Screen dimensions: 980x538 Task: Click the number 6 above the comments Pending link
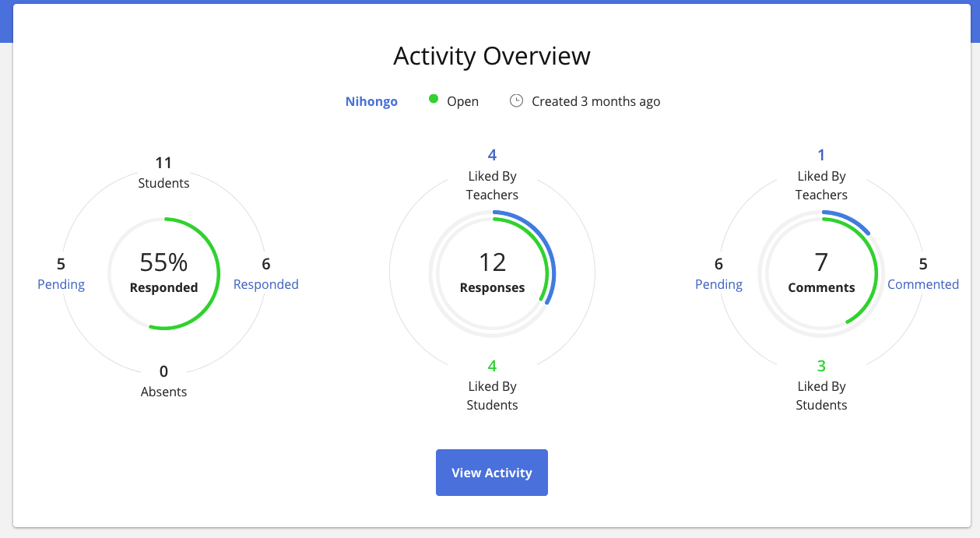click(718, 264)
